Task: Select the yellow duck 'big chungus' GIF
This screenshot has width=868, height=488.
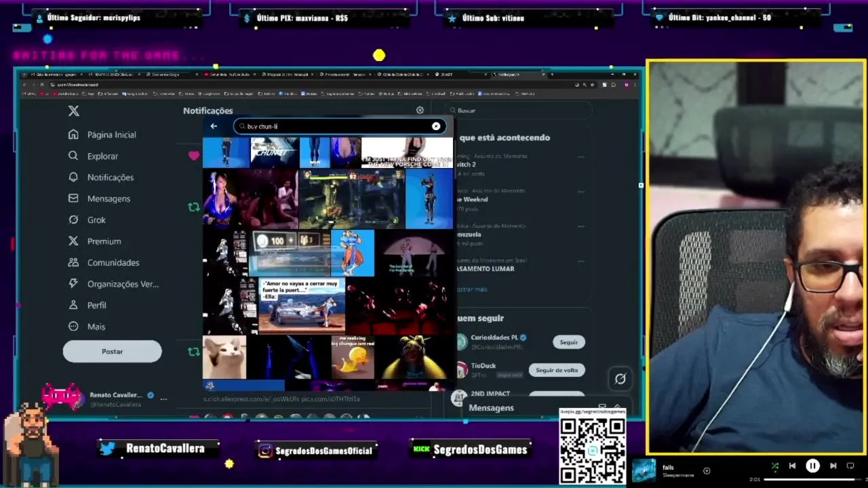Action: click(353, 357)
